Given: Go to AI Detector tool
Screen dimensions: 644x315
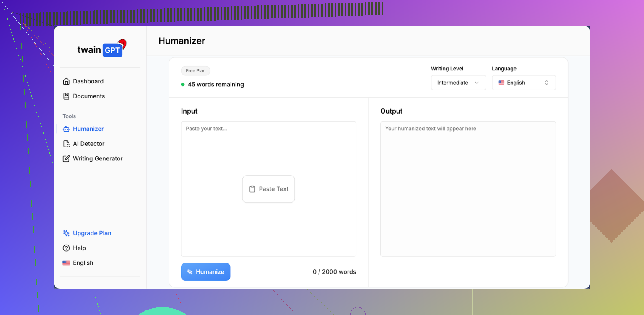Looking at the screenshot, I should click(x=88, y=144).
